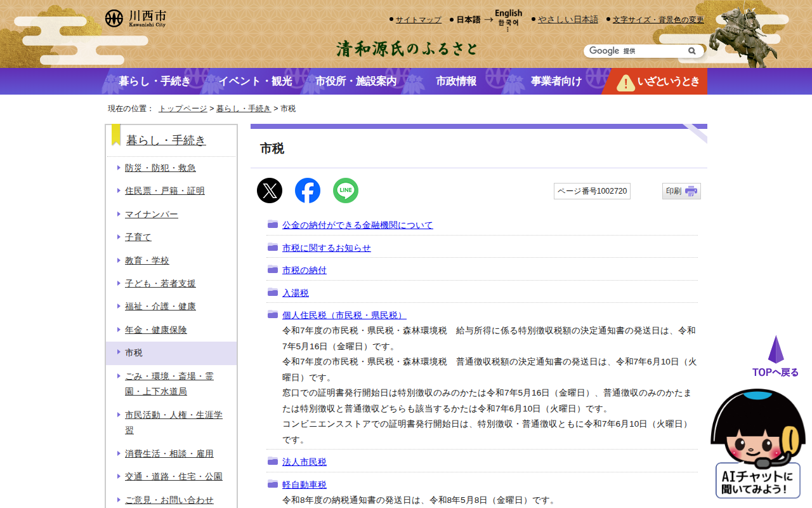Viewport: 812px width, 508px height.
Task: Click the 印刷 print button
Action: click(681, 191)
